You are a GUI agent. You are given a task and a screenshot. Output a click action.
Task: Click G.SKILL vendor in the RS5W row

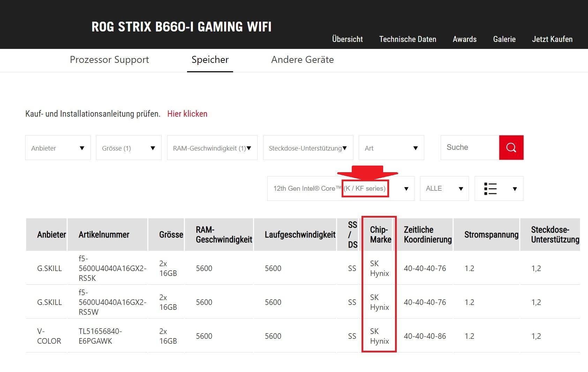point(49,302)
